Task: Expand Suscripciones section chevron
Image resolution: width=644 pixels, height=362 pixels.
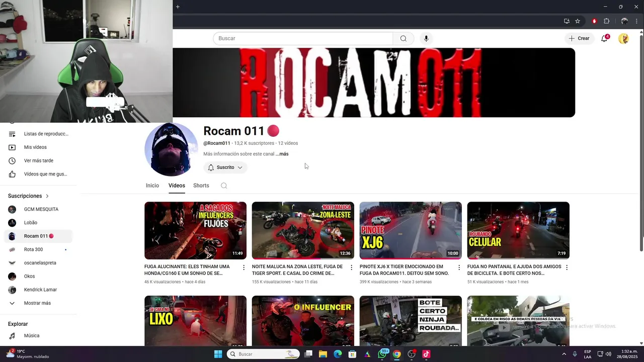Action: [x=47, y=196]
